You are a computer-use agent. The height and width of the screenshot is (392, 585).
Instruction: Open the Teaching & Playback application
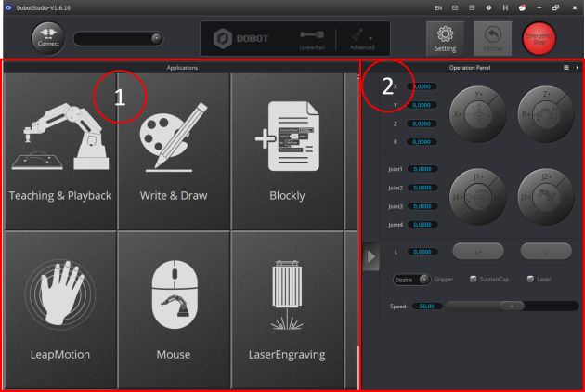click(60, 151)
